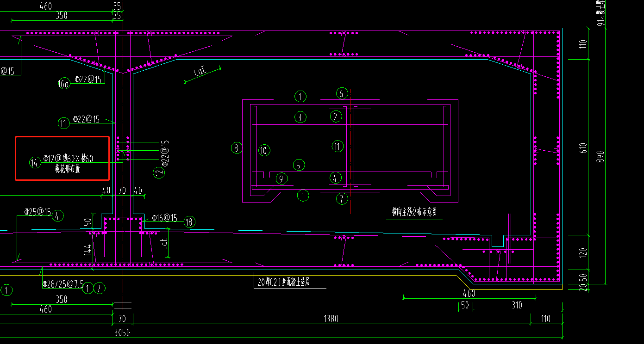644x344 pixels.
Task: Click circled marker 14 beside the Φ12 label
Action: 35,163
